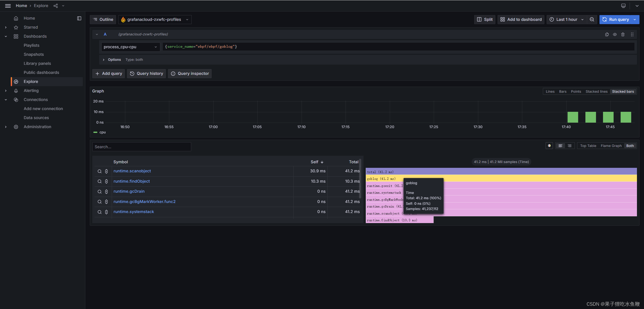Viewport: 644px width, 309px height.
Task: Click the zoom out time range icon
Action: (592, 20)
